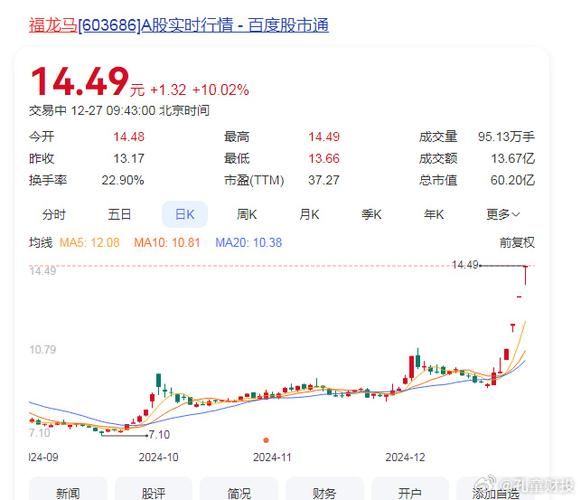Click the 今开 value 14.48
The image size is (581, 500).
point(129,137)
